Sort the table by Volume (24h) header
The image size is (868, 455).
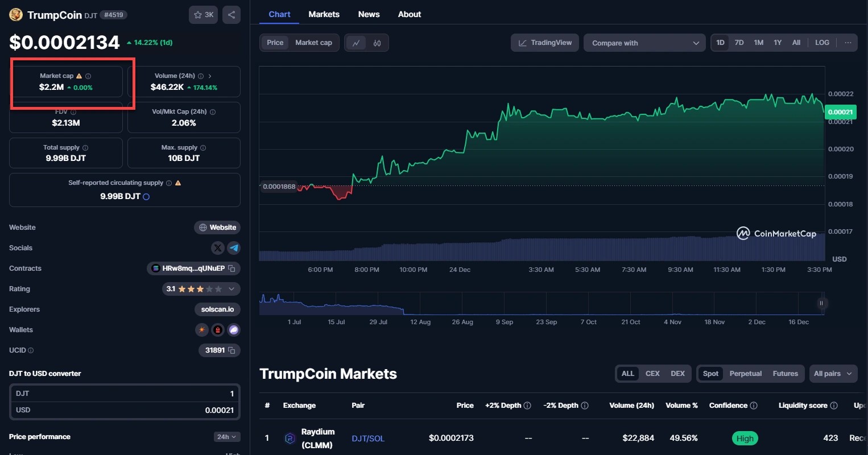coord(631,406)
